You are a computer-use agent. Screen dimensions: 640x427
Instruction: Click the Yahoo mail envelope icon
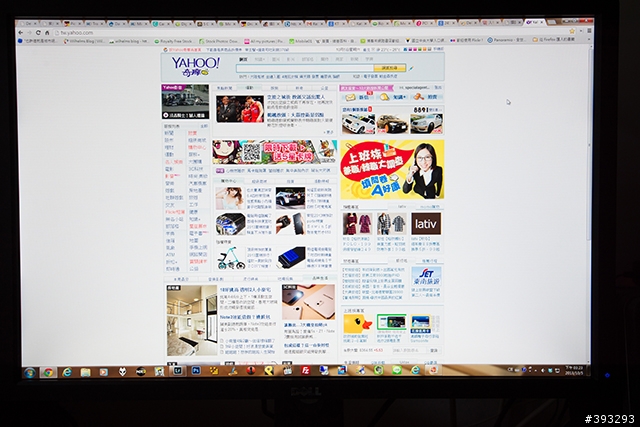pyautogui.click(x=350, y=97)
